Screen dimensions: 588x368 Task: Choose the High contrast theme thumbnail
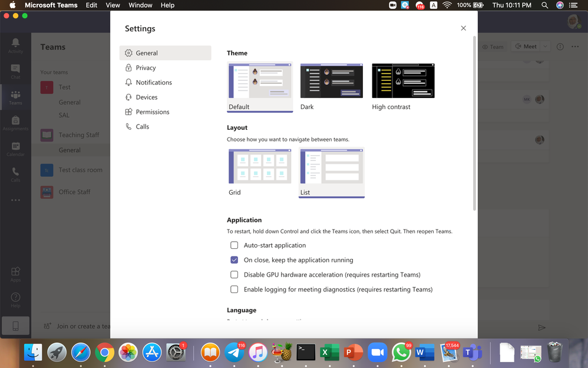coord(403,81)
